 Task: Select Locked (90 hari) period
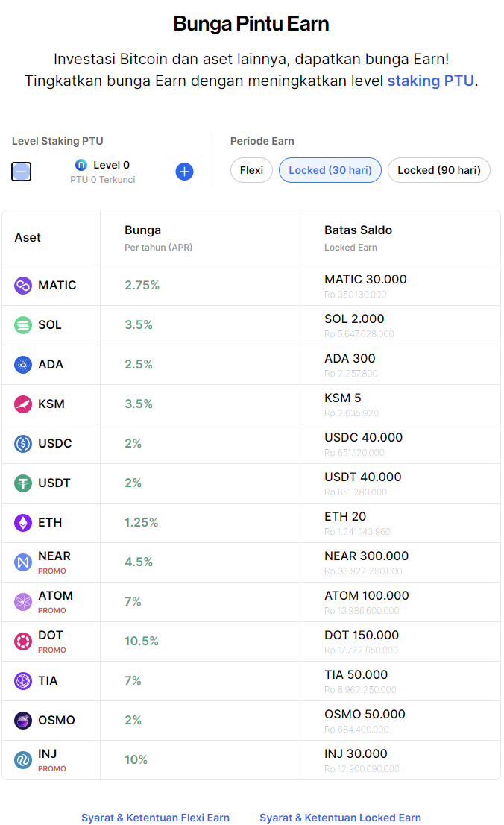tap(439, 171)
